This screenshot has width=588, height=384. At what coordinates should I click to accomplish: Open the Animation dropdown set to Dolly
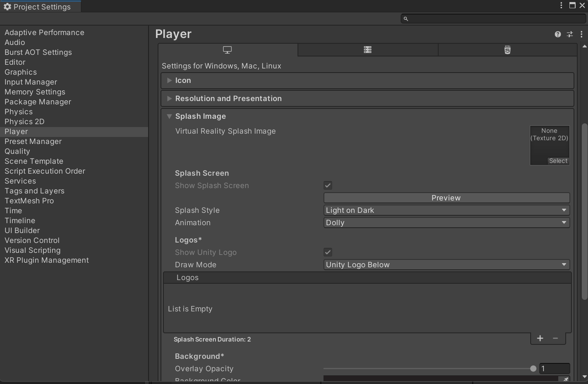(446, 223)
